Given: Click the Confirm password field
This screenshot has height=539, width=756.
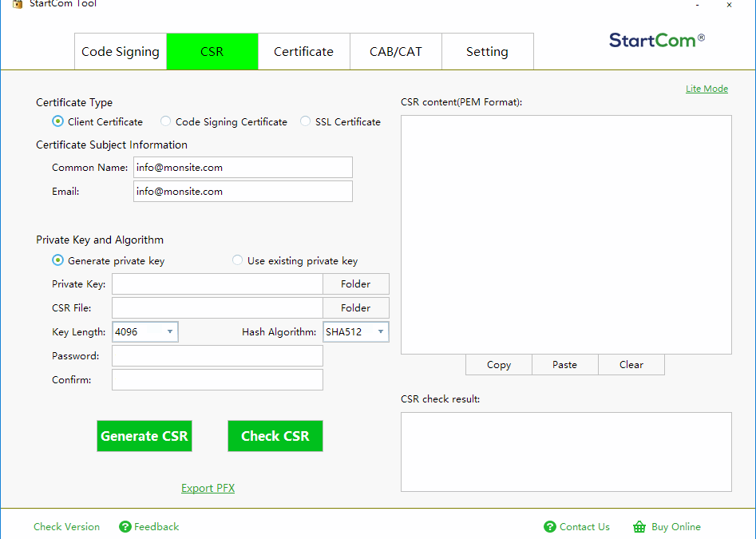Looking at the screenshot, I should point(217,380).
